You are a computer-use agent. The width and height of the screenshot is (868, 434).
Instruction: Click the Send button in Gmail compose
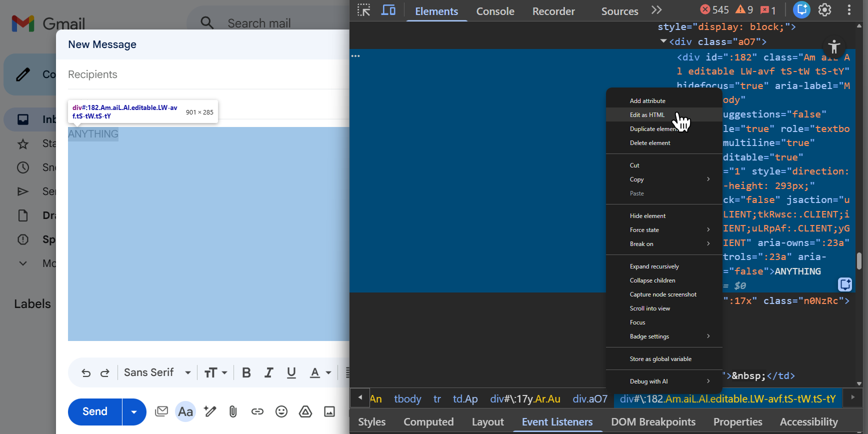coord(95,411)
